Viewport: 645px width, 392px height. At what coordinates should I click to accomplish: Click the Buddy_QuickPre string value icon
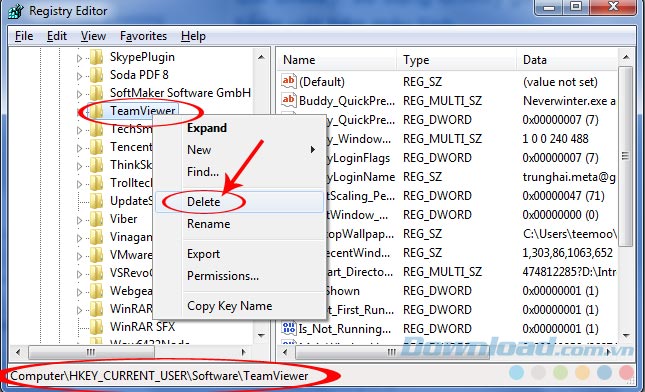(288, 100)
